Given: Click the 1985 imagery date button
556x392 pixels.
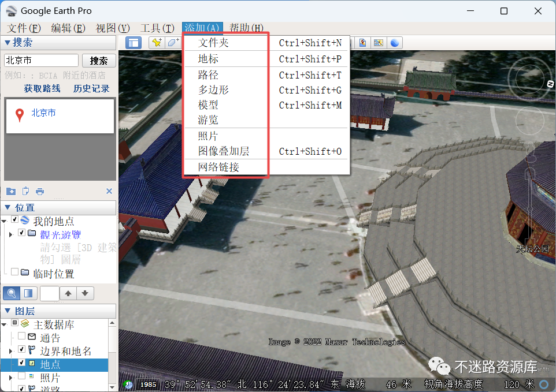Looking at the screenshot, I should click(x=148, y=384).
